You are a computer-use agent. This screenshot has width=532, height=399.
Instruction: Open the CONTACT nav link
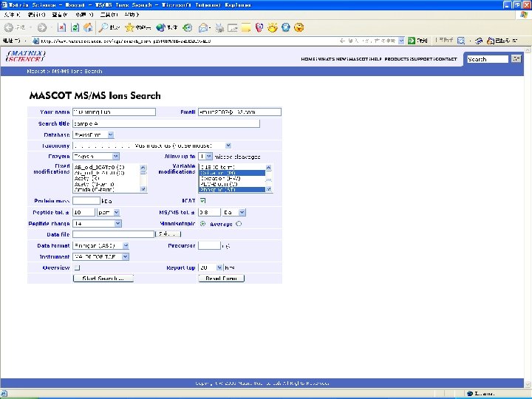[446, 59]
